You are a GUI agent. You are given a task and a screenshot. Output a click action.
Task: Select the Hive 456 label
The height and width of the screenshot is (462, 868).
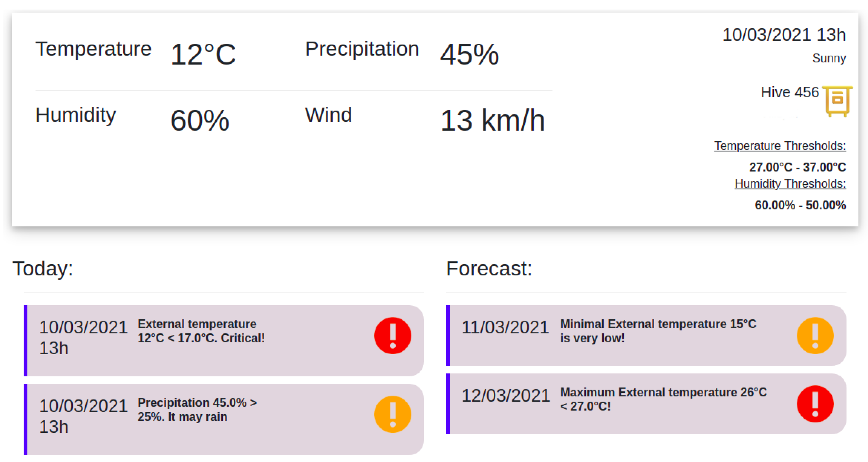pyautogui.click(x=789, y=92)
